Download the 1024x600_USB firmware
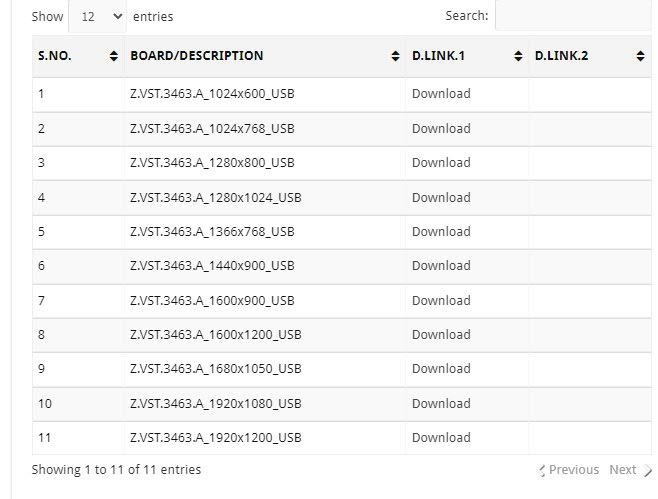The width and height of the screenshot is (658, 499). tap(441, 94)
